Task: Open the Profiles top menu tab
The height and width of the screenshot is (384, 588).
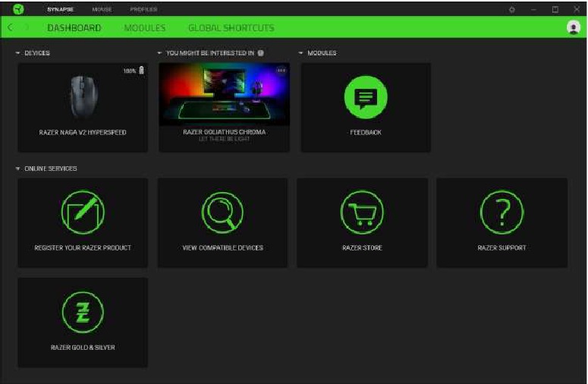Action: [143, 9]
